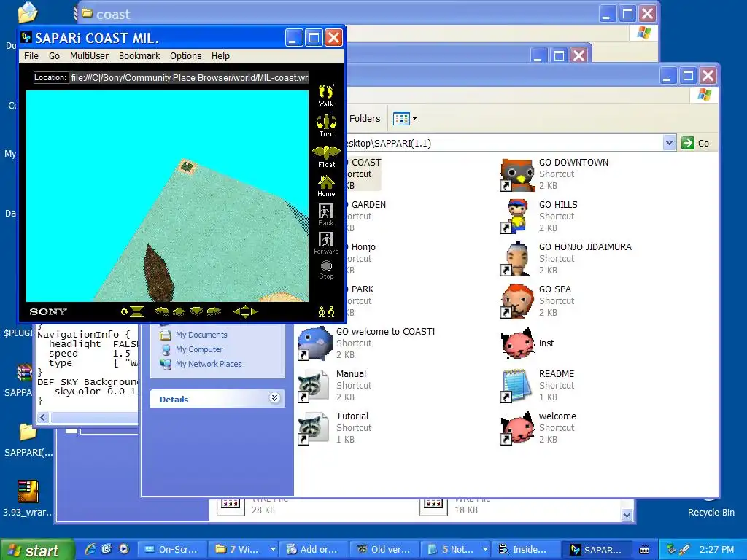The image size is (747, 560).
Task: Open the Tutorial raccoon shortcut
Action: point(314,427)
